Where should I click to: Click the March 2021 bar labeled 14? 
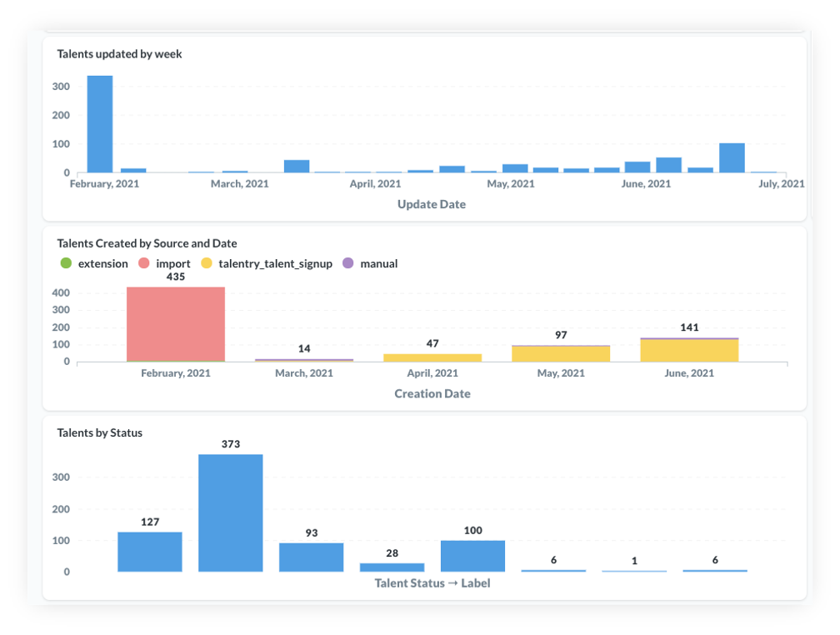pyautogui.click(x=304, y=360)
